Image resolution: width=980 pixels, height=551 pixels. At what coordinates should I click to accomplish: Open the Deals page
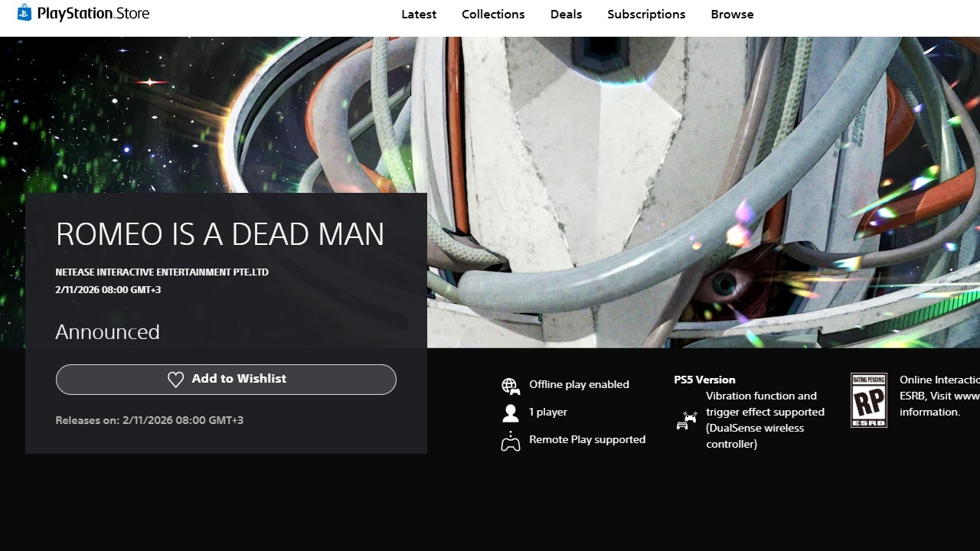(x=566, y=15)
